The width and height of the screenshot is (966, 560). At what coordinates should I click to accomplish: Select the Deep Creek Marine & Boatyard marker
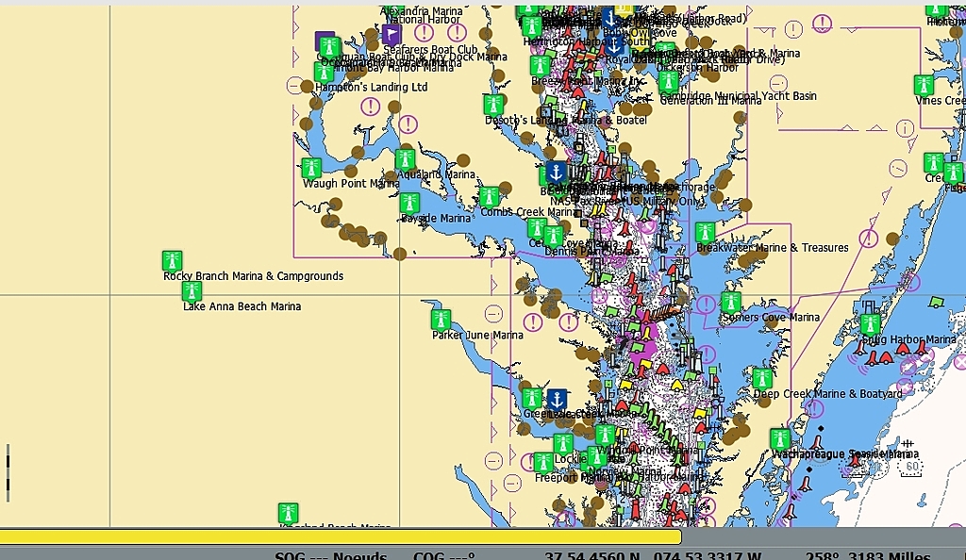pyautogui.click(x=762, y=378)
